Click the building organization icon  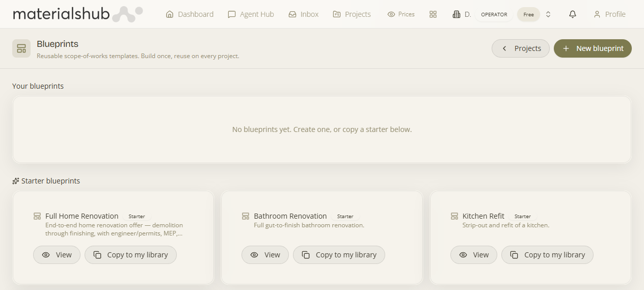(x=457, y=14)
